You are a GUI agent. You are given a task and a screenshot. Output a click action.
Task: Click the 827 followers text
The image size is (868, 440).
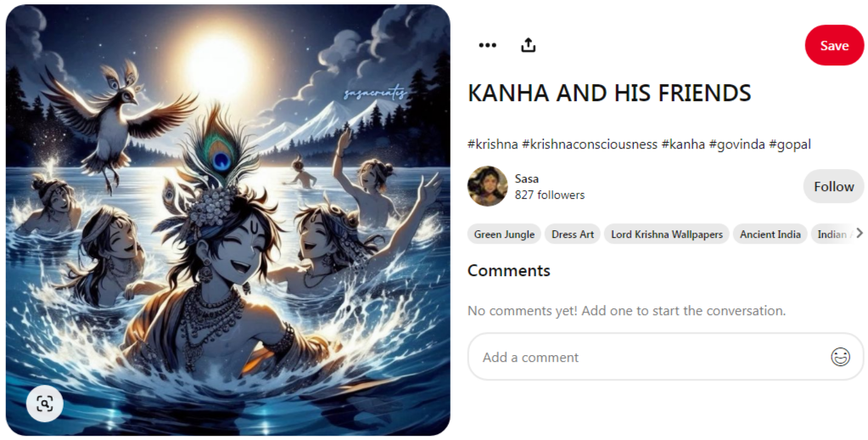click(x=550, y=195)
